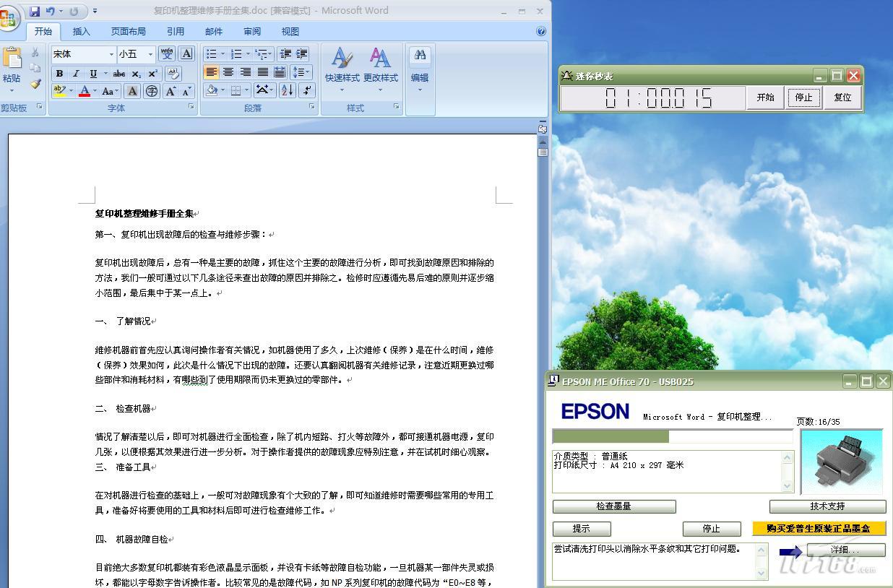Toggle Bold formatting
The image size is (893, 588).
click(x=59, y=73)
